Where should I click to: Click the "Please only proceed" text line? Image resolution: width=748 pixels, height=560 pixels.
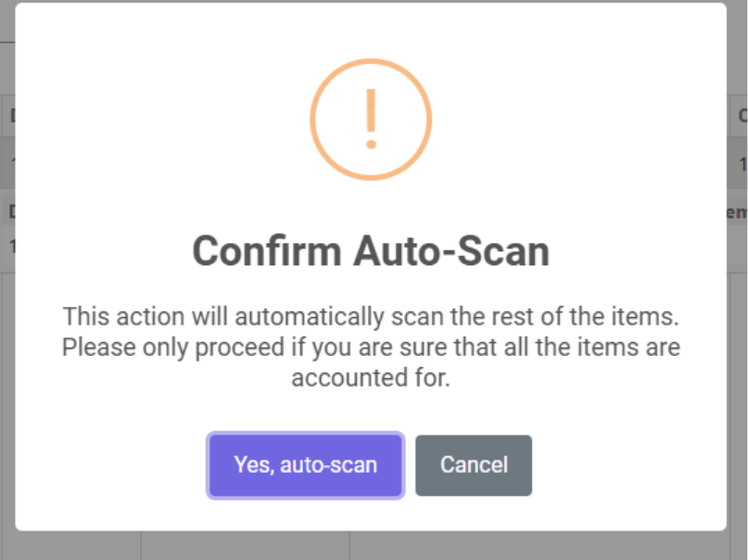pos(371,348)
